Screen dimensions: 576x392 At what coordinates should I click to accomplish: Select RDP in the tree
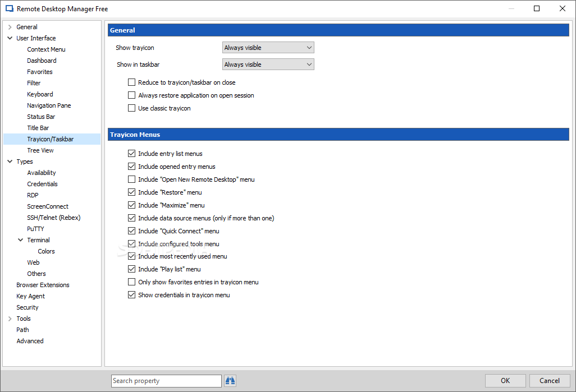pyautogui.click(x=33, y=195)
